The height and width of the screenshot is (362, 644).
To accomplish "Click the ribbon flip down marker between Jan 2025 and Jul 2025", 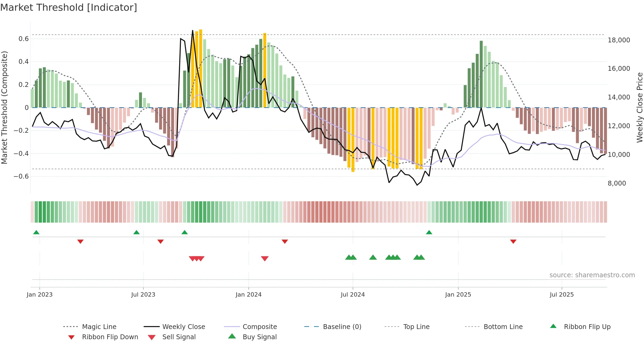I will pyautogui.click(x=513, y=242).
